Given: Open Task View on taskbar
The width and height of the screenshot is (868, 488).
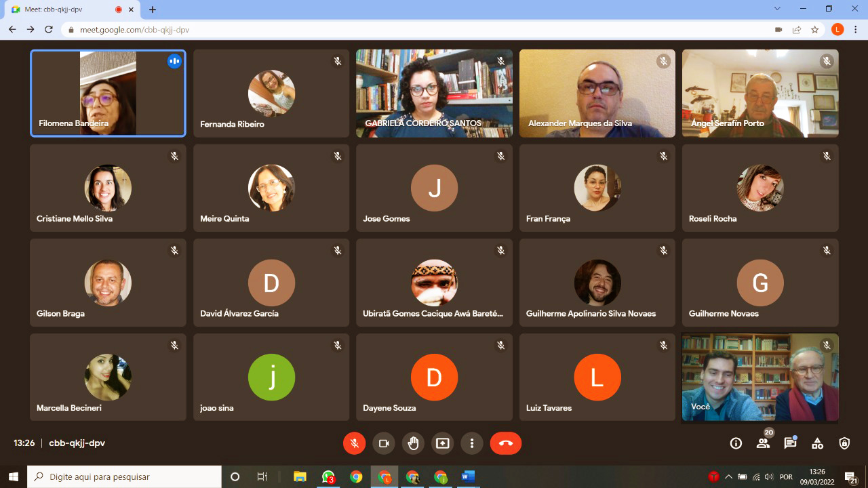Looking at the screenshot, I should click(x=262, y=476).
